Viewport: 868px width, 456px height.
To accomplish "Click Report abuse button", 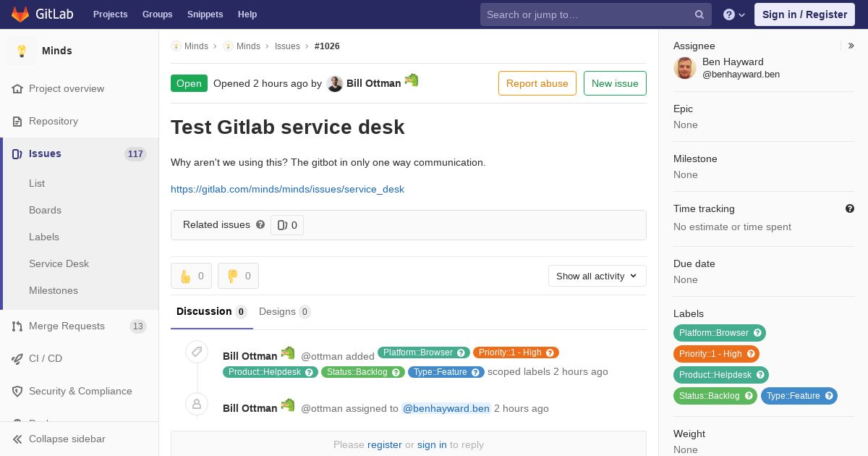I will point(537,83).
